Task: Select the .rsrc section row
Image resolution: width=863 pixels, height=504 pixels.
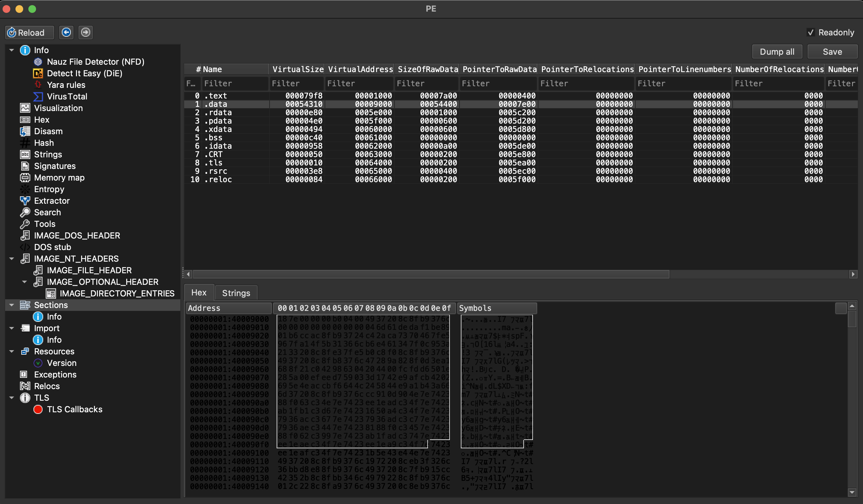Action: pyautogui.click(x=521, y=171)
